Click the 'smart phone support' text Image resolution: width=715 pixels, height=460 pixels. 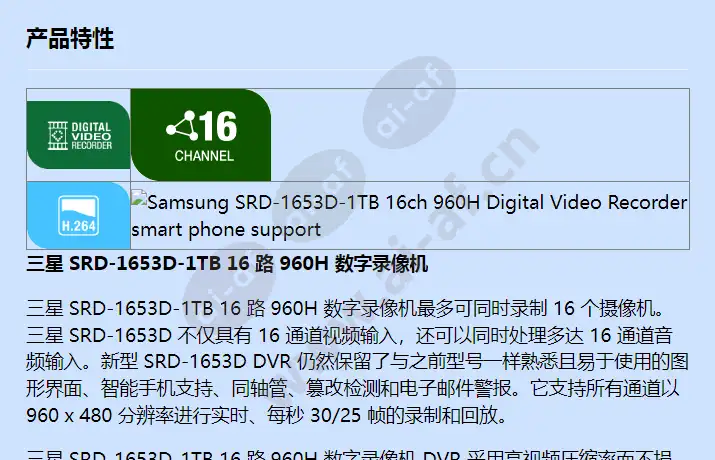coord(226,230)
